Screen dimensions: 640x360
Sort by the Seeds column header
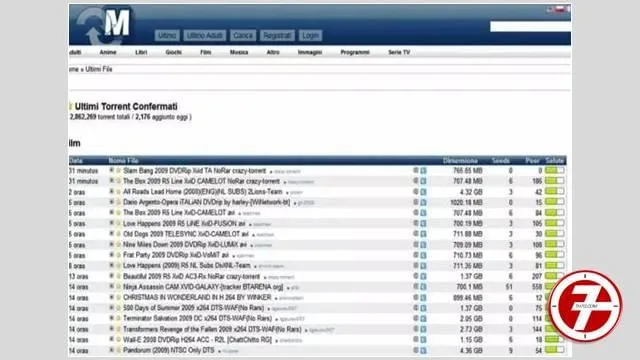click(x=500, y=160)
